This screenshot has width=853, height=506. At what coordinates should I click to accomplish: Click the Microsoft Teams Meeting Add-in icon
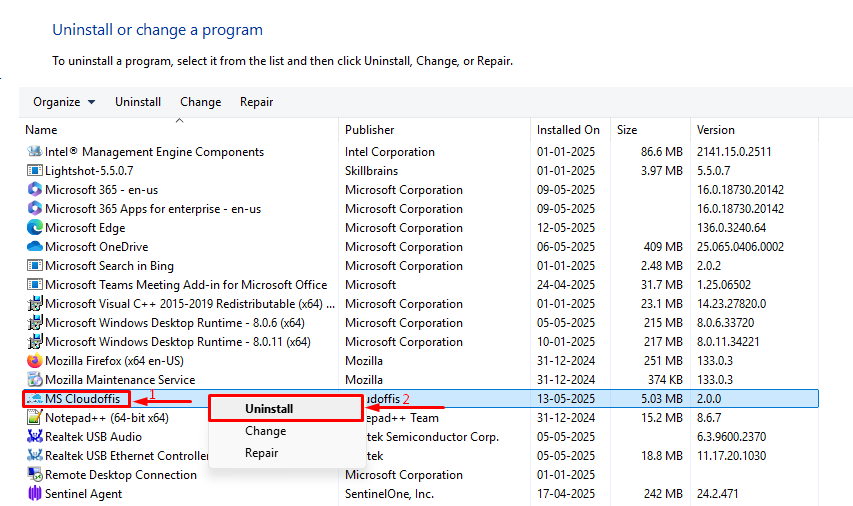coord(35,285)
